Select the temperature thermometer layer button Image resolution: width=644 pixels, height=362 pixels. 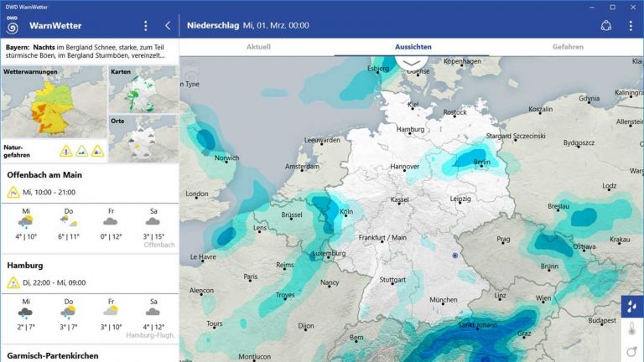(x=631, y=328)
